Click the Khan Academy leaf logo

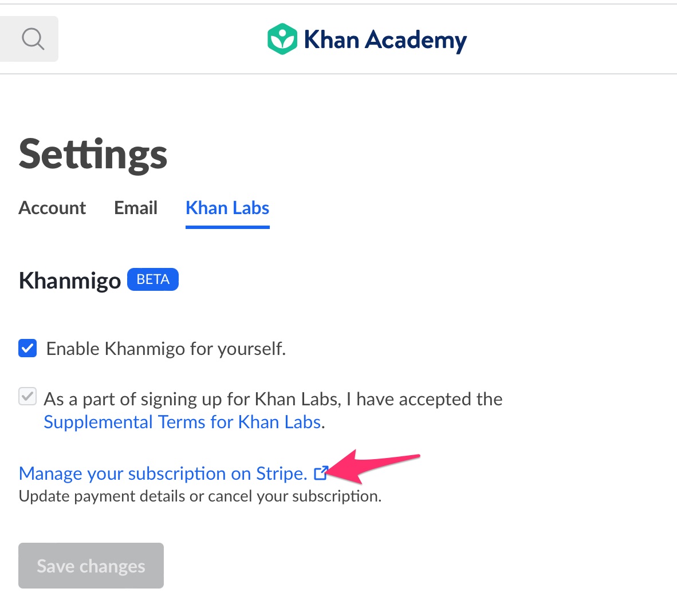[282, 39]
